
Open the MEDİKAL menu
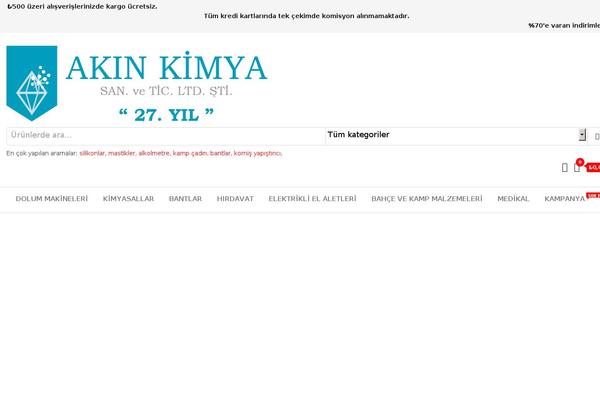[x=513, y=199]
